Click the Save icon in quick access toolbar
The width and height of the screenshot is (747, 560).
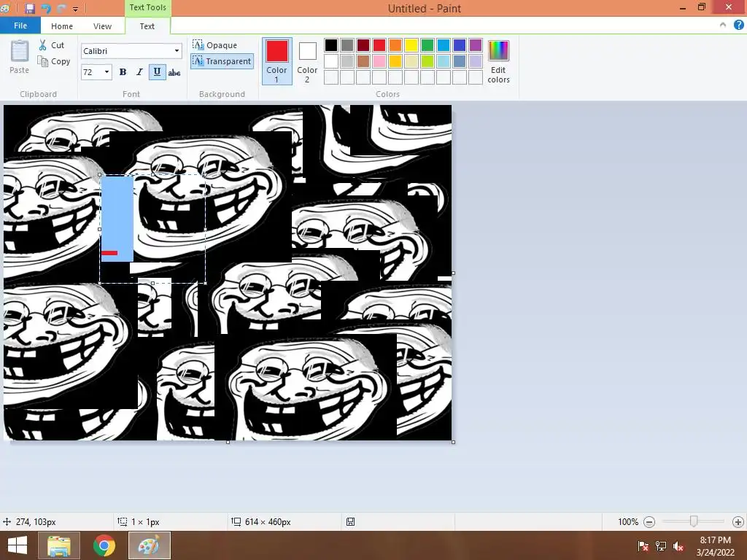pyautogui.click(x=30, y=8)
